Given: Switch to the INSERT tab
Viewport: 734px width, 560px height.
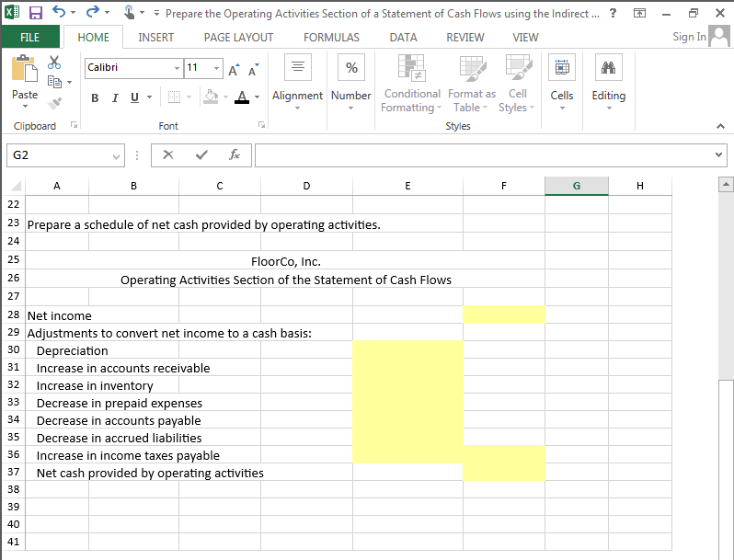Looking at the screenshot, I should [x=155, y=38].
